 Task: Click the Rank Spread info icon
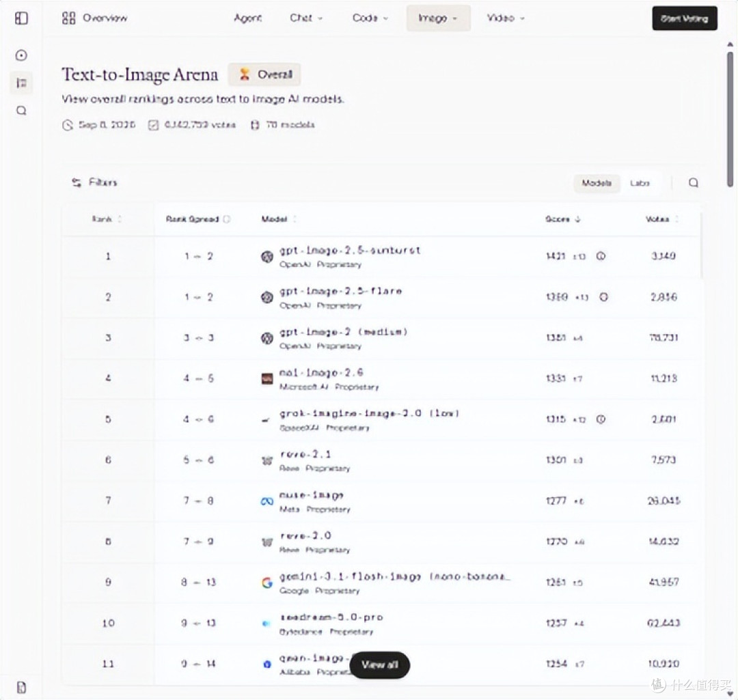pos(226,219)
